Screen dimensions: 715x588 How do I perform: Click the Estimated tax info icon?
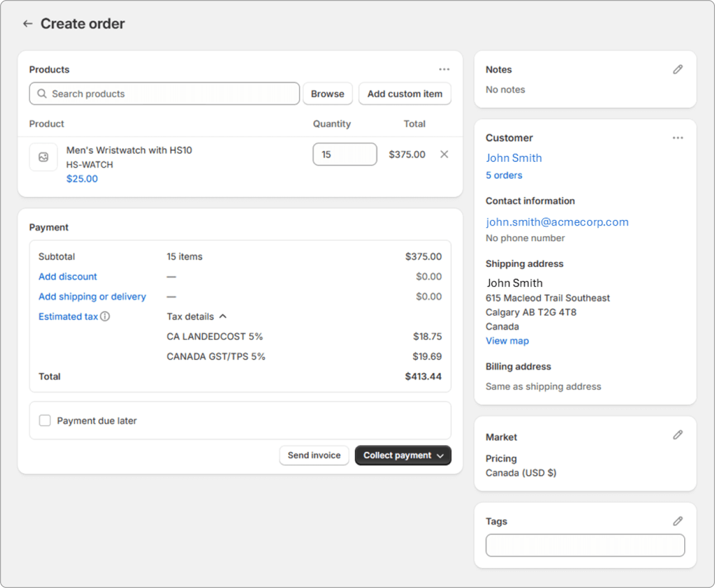105,316
